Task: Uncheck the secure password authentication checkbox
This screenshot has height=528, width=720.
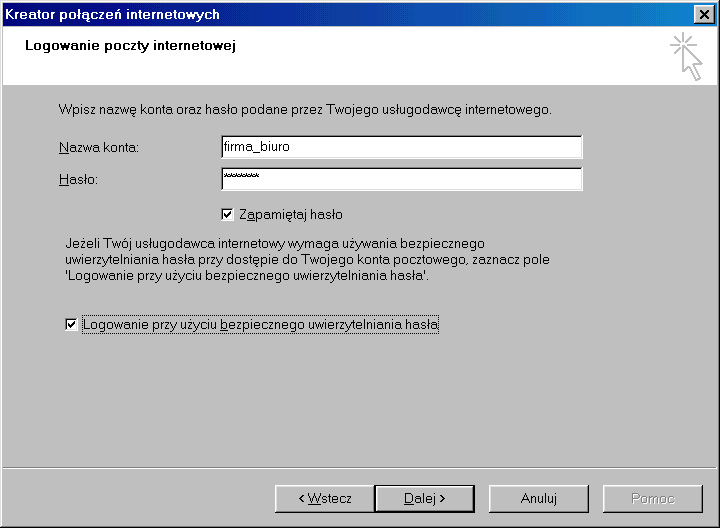Action: click(x=71, y=325)
